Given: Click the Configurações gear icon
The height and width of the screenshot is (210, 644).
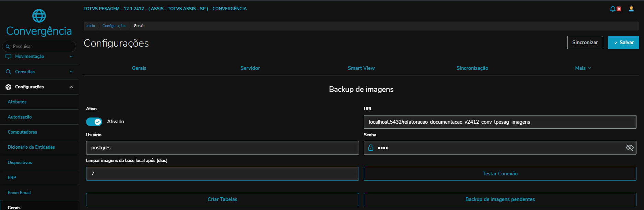Looking at the screenshot, I should point(9,87).
